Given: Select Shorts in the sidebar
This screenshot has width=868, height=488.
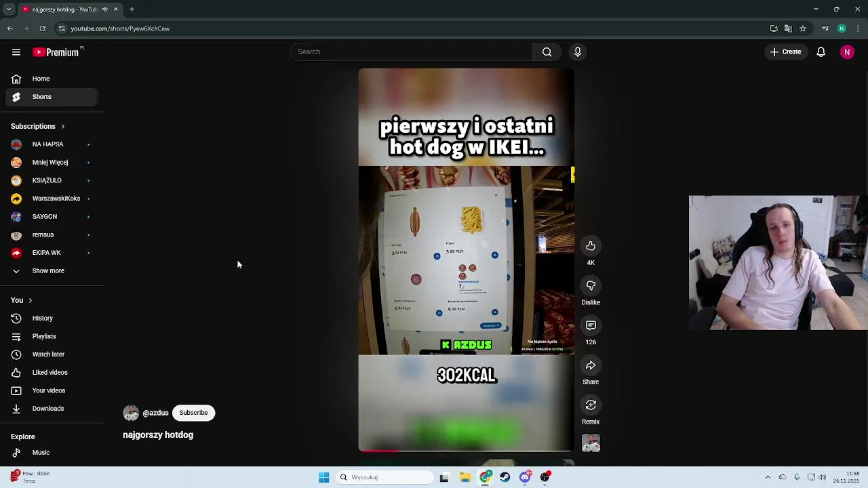Looking at the screenshot, I should coord(52,97).
